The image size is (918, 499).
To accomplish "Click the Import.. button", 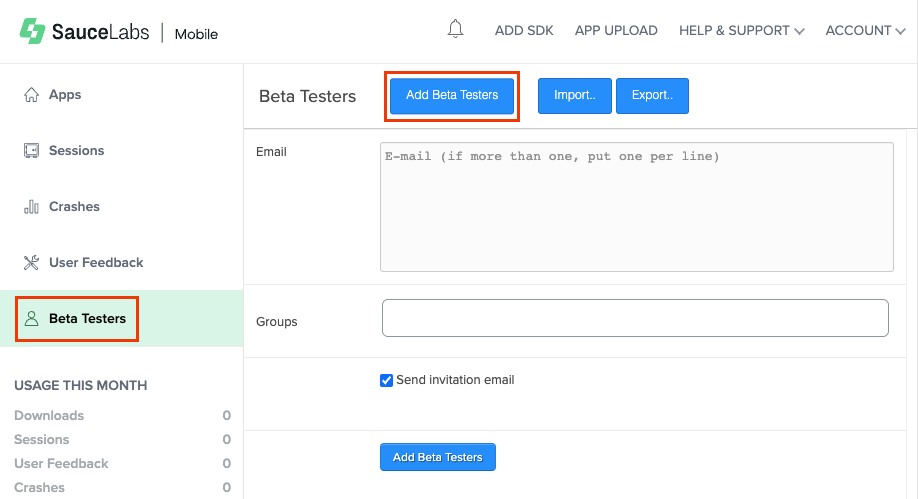I will (x=575, y=96).
